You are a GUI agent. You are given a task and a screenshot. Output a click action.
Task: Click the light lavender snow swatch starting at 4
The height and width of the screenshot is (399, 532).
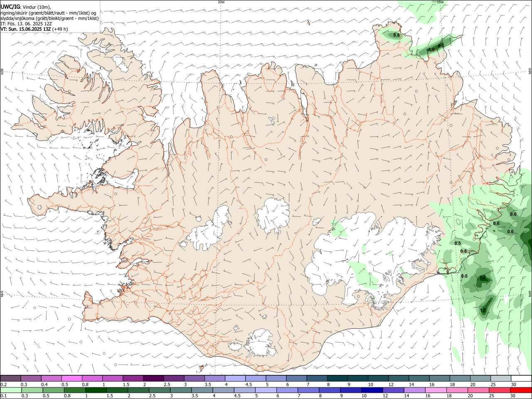[235, 379]
